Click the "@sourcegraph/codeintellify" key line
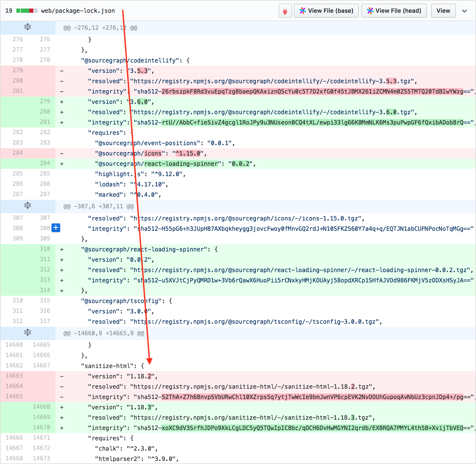476x464 pixels. [x=135, y=60]
